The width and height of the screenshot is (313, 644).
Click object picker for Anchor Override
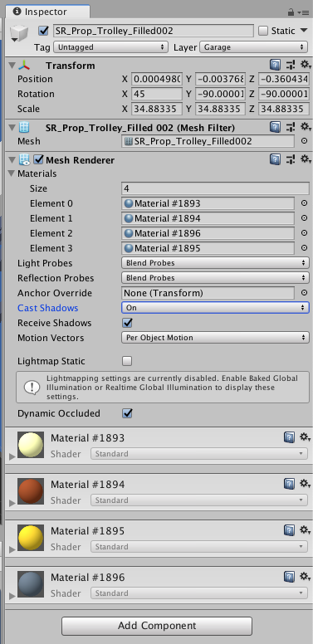305,293
